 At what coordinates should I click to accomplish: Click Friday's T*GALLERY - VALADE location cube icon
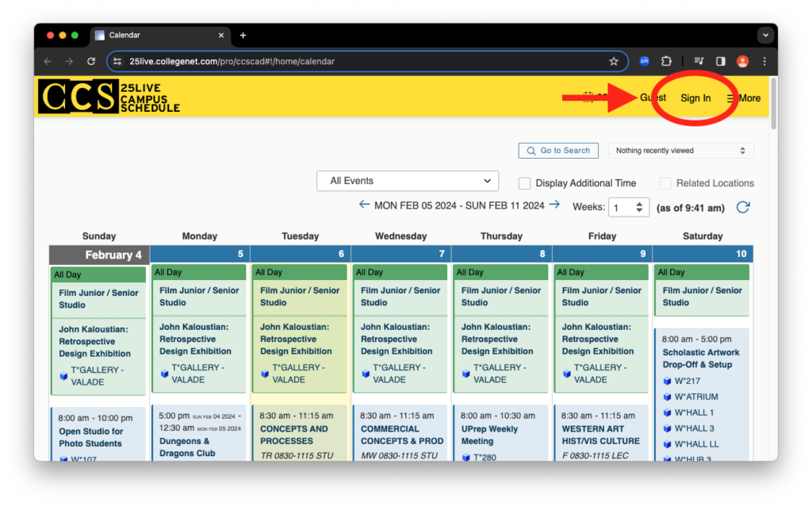coord(567,374)
